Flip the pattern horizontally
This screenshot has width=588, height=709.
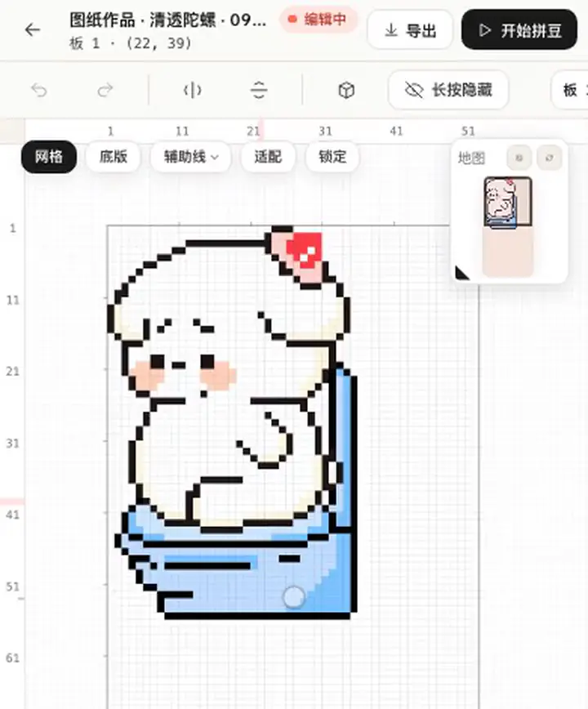[x=193, y=90]
